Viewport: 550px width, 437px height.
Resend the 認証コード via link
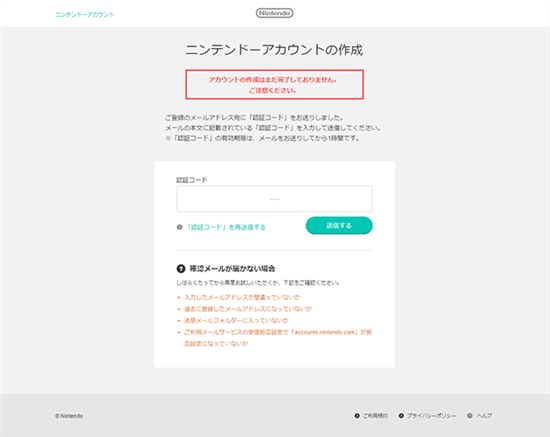click(x=226, y=227)
